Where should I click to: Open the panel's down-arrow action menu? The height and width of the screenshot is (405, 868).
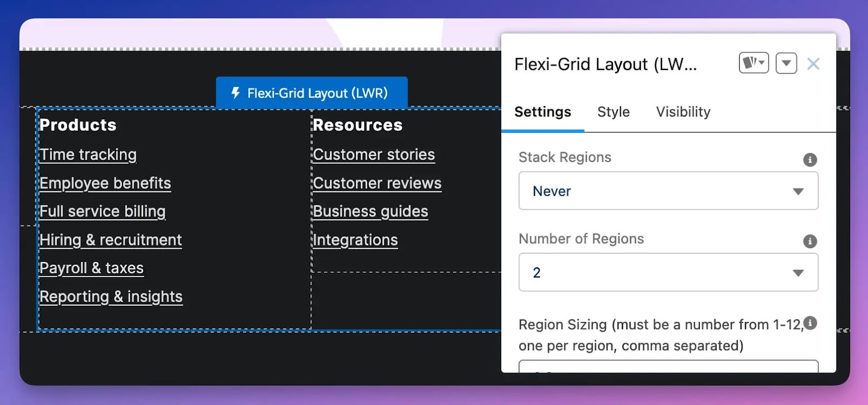(786, 63)
